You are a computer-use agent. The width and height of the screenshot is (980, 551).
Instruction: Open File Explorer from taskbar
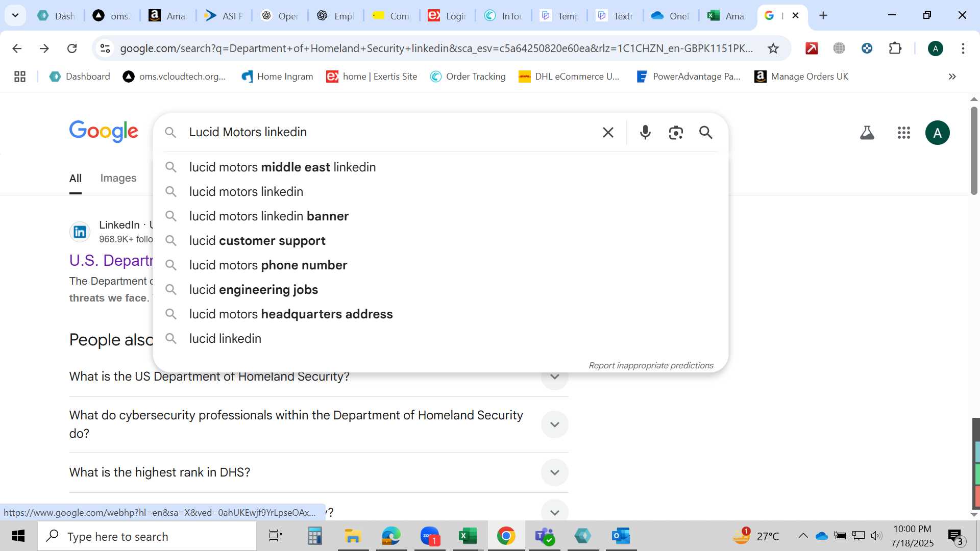pyautogui.click(x=353, y=536)
